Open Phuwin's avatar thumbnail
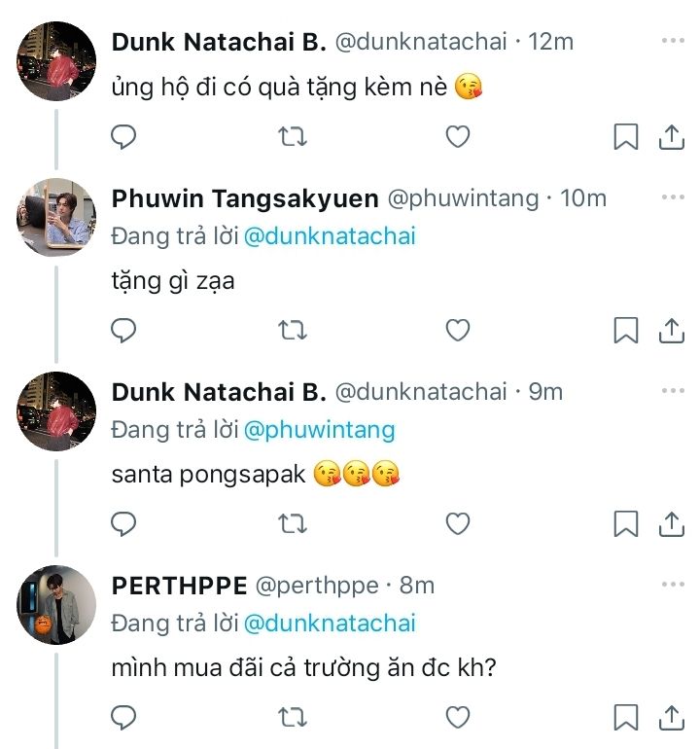 [56, 217]
